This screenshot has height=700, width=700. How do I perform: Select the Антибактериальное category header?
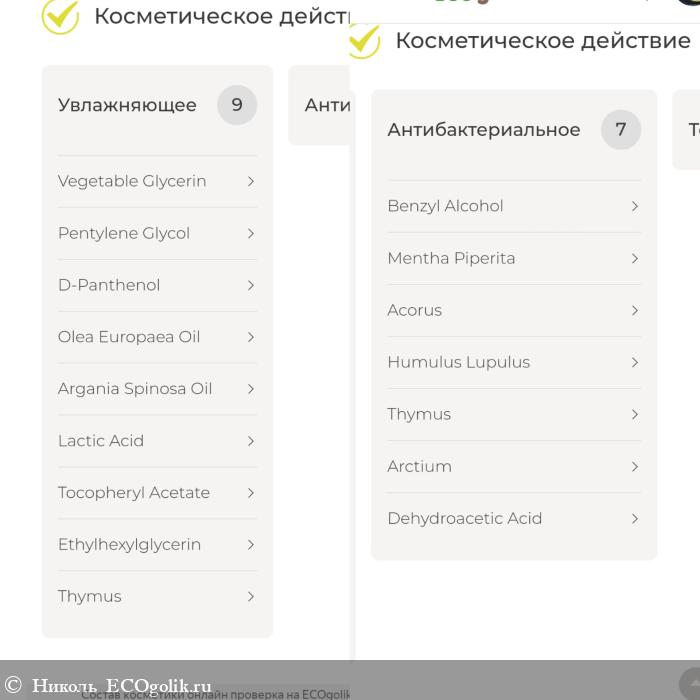pyautogui.click(x=483, y=130)
